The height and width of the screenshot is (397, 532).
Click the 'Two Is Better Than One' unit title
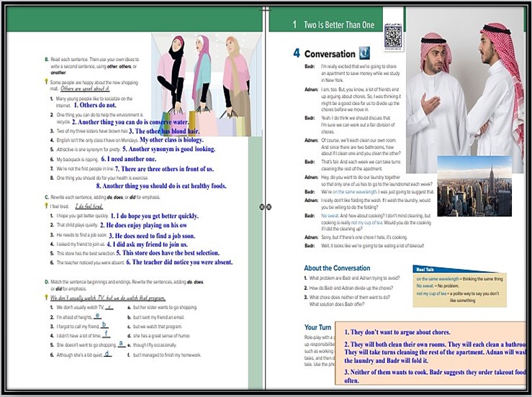(339, 24)
